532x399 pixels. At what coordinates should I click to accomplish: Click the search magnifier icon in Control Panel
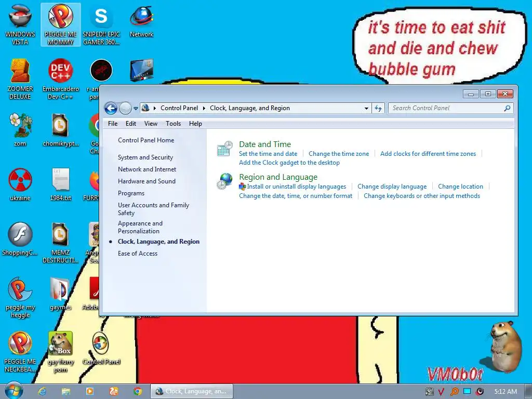(x=507, y=108)
